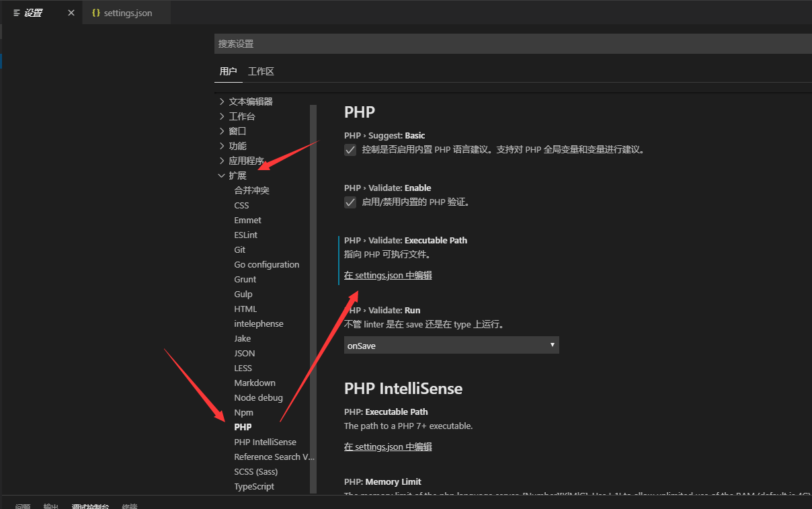Click the PHP IntelliSense section heading
The image size is (812, 509).
(x=403, y=388)
